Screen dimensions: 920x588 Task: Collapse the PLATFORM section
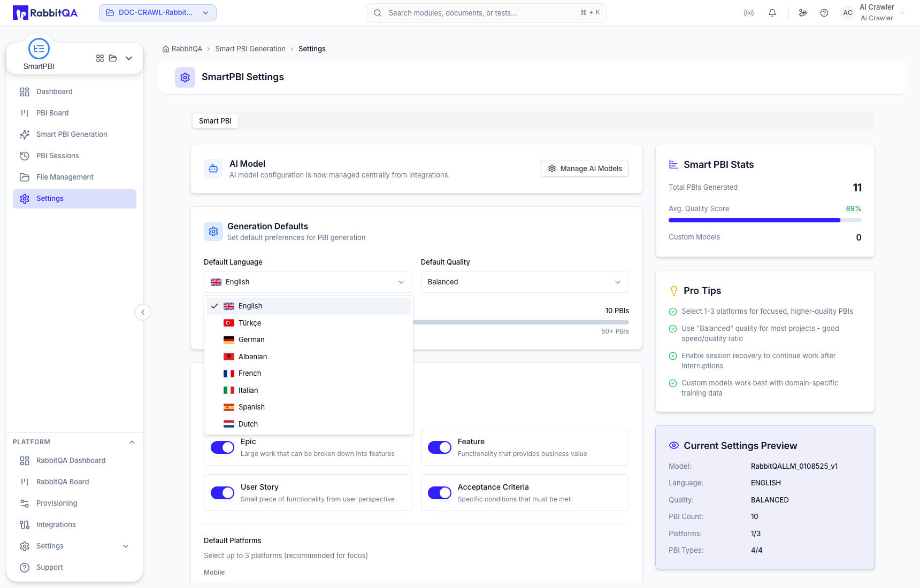pos(132,442)
